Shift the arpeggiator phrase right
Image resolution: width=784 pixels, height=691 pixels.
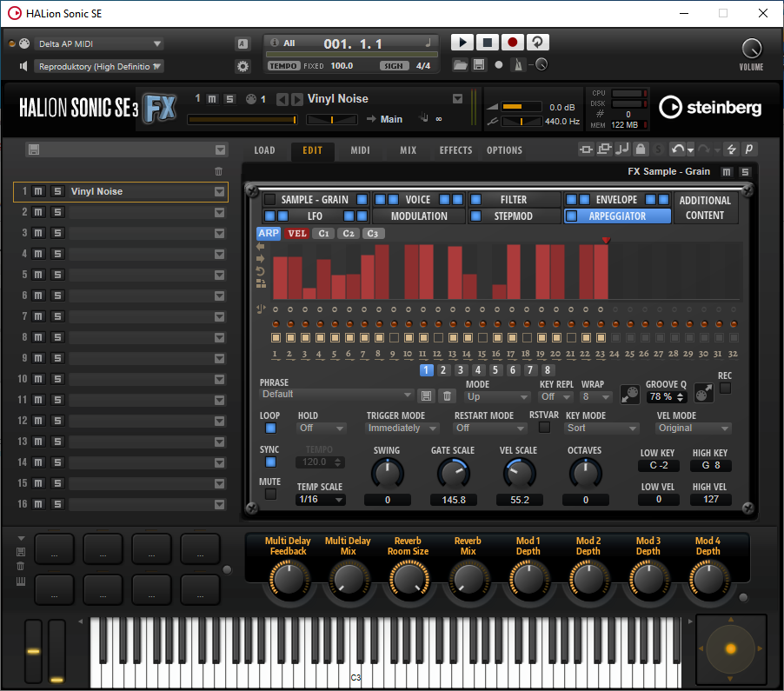click(x=261, y=258)
